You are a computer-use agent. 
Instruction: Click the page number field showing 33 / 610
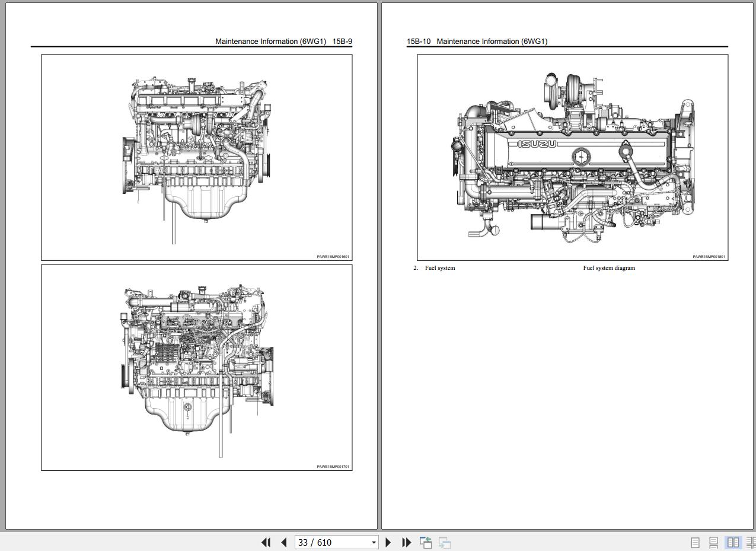coord(331,542)
